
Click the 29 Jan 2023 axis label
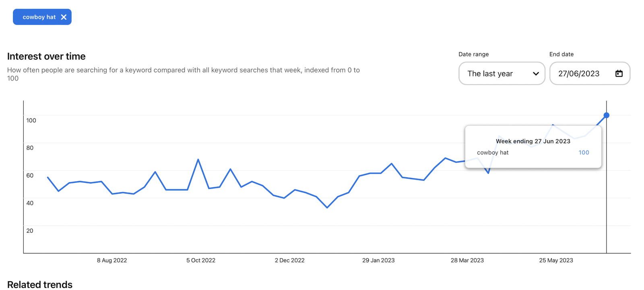pos(378,260)
